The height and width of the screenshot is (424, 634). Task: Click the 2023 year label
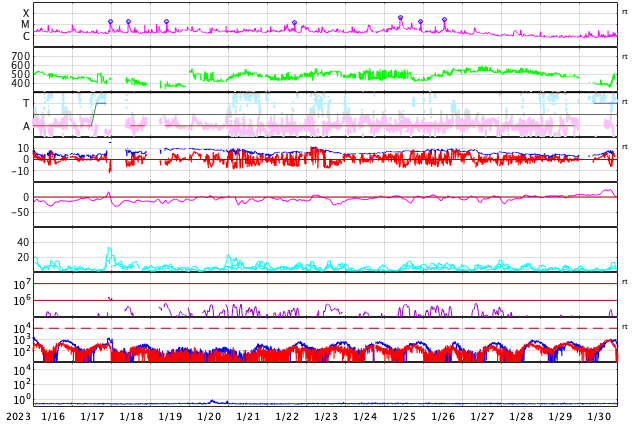pos(19,417)
